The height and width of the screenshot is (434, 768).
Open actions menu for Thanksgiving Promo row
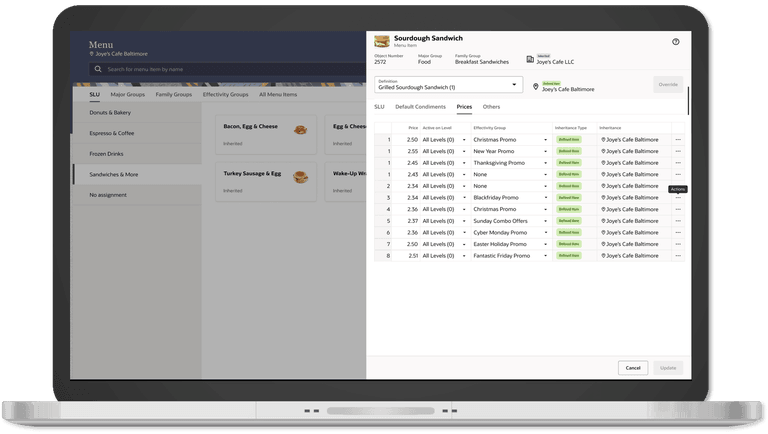678,162
